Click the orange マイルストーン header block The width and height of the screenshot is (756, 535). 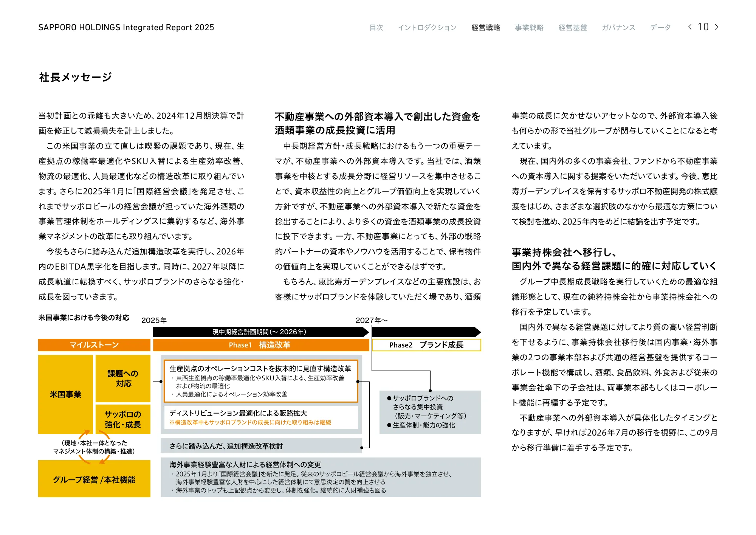94,345
